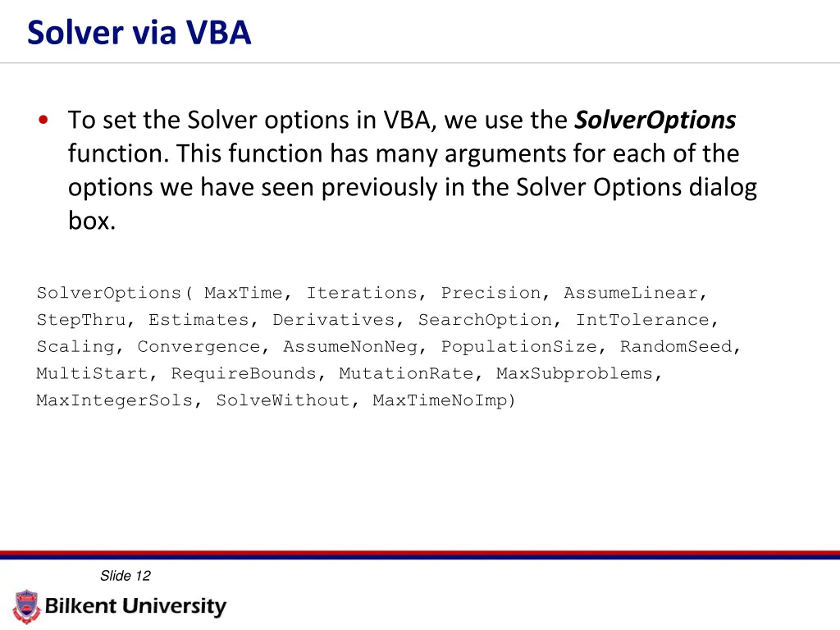The width and height of the screenshot is (840, 630).
Task: Click the "Bilkent University" footer text
Action: point(135,607)
